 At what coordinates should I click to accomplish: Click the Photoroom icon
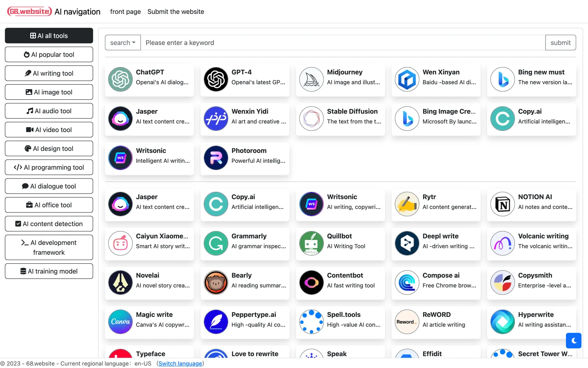216,158
